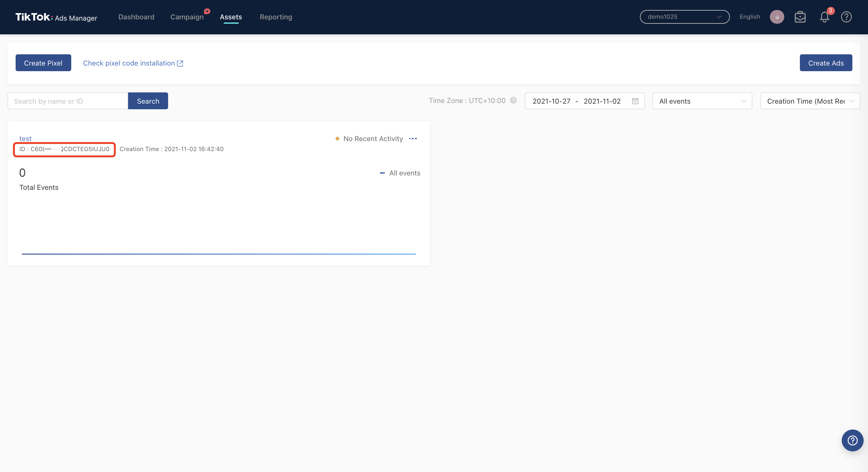The height and width of the screenshot is (472, 868).
Task: Toggle the All events chart legend
Action: coord(400,173)
